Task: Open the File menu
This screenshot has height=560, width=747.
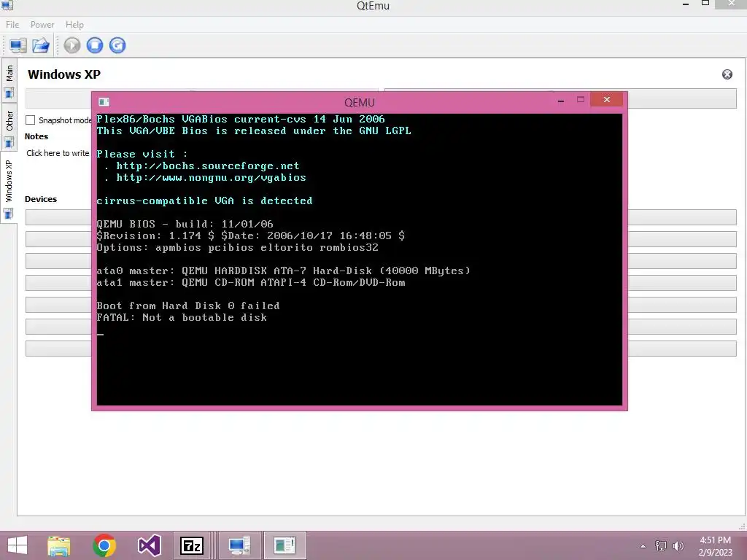Action: pyautogui.click(x=12, y=25)
